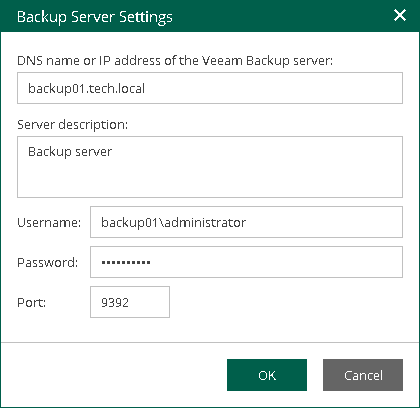
Task: Click the 'Server description:' label
Action: pyautogui.click(x=72, y=125)
